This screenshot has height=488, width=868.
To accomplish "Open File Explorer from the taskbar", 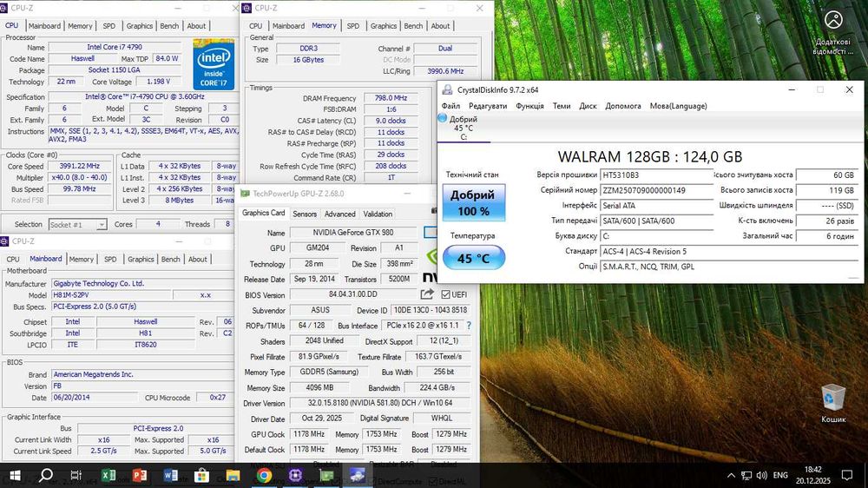I will [233, 475].
